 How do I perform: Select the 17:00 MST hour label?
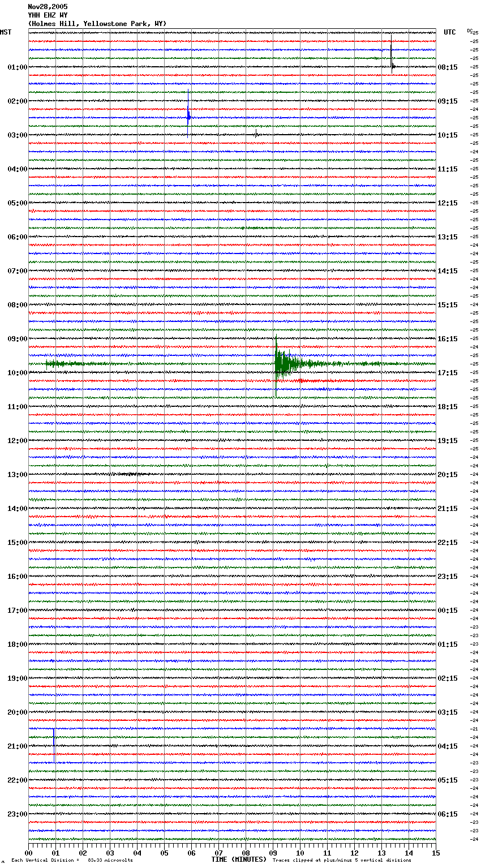point(17,611)
